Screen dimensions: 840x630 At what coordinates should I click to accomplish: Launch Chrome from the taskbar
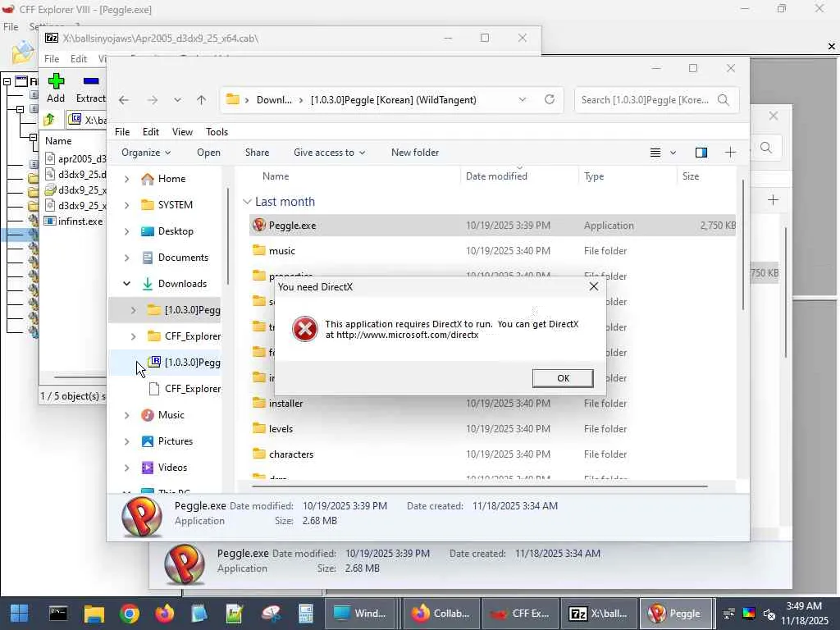click(x=129, y=614)
